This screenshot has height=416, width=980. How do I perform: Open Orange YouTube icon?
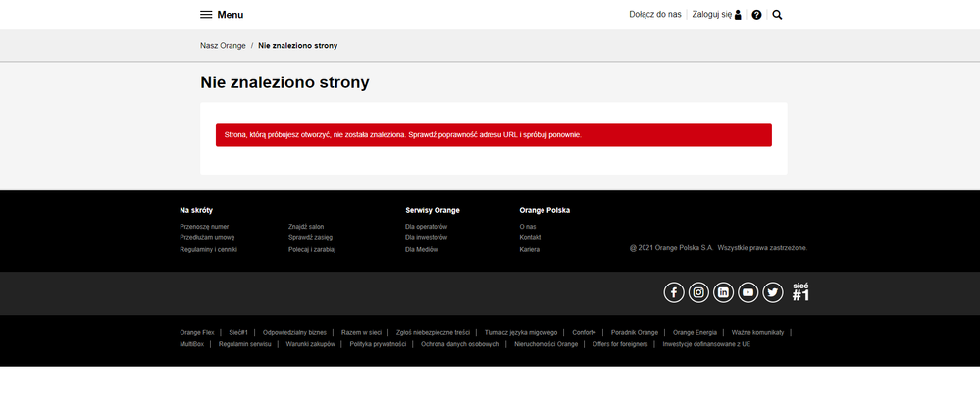[x=748, y=292]
